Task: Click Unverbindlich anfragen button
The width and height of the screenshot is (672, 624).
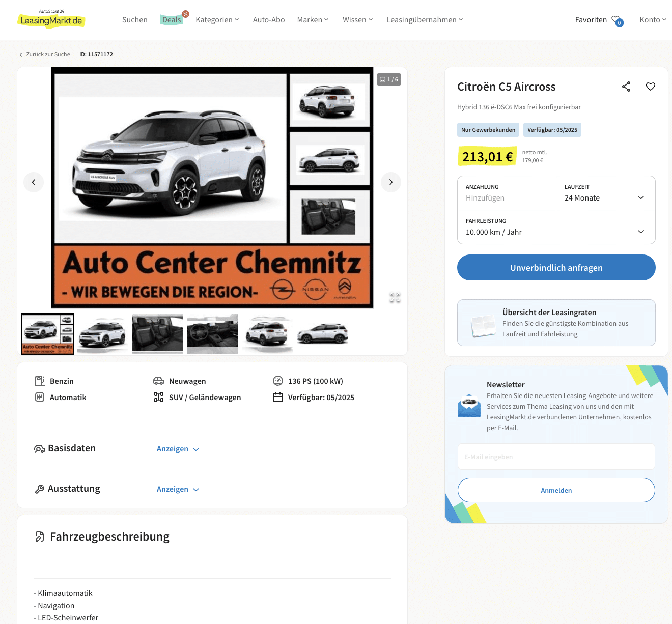Action: coord(556,268)
